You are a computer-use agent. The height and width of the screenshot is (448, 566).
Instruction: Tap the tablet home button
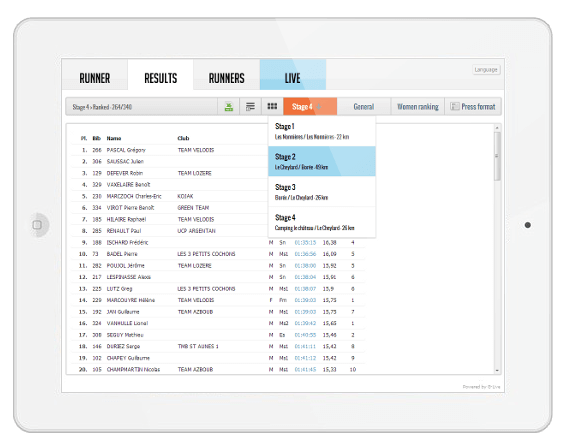pyautogui.click(x=37, y=225)
